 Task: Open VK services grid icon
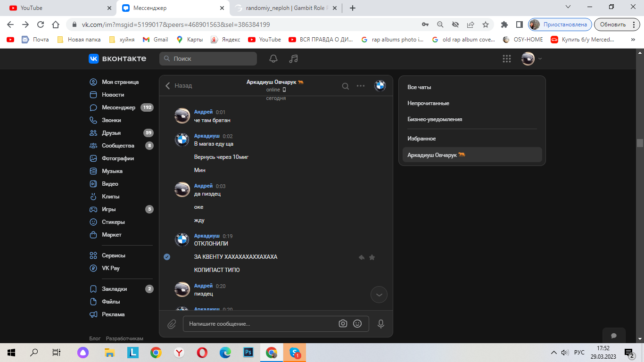click(507, 59)
